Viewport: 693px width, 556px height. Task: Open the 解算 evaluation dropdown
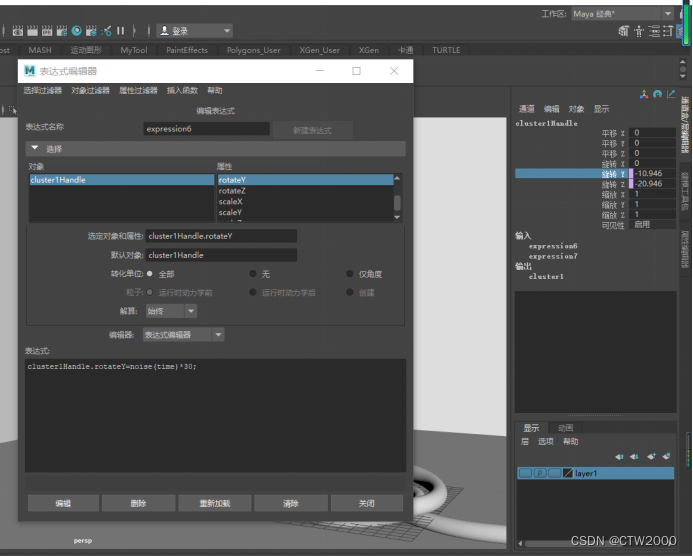pos(171,311)
